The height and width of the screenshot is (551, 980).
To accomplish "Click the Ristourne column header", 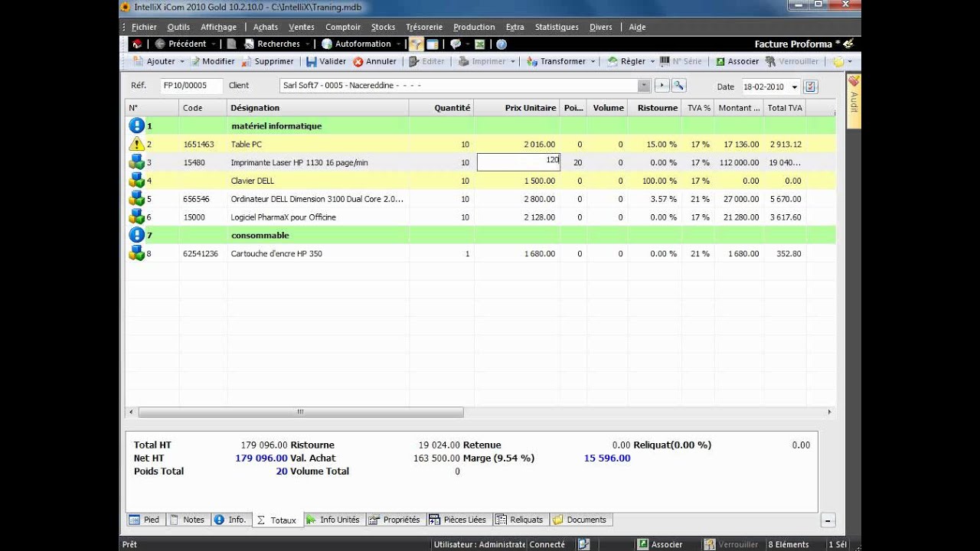I will (x=655, y=108).
